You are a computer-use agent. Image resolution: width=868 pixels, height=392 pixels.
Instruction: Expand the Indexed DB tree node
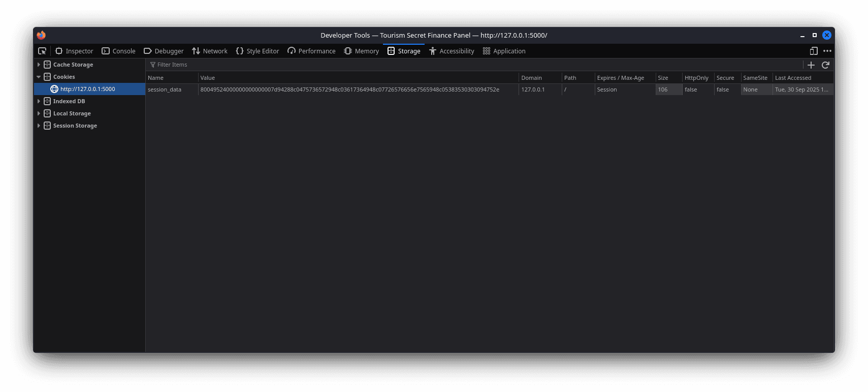(39, 101)
